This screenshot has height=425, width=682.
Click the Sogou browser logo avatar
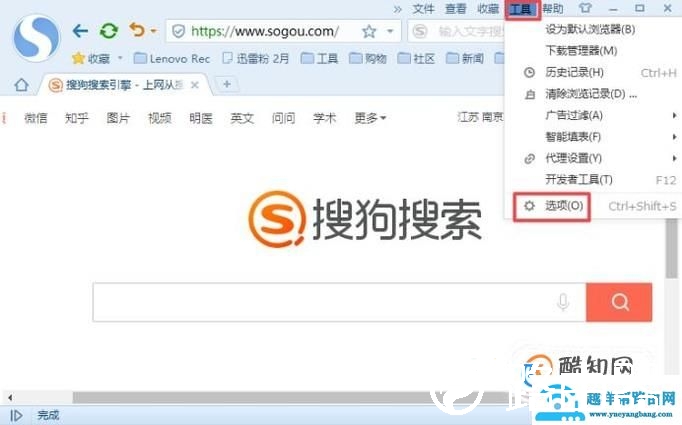click(37, 37)
